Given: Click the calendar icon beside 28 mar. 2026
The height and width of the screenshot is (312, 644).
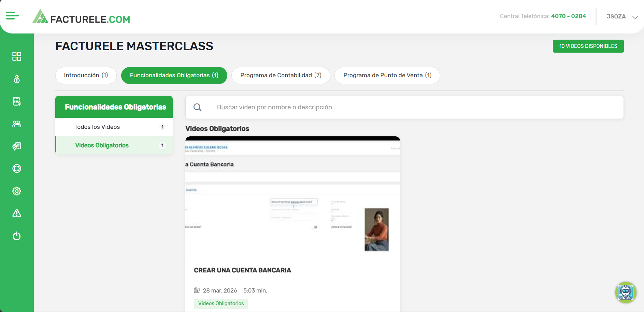Looking at the screenshot, I should tap(197, 290).
